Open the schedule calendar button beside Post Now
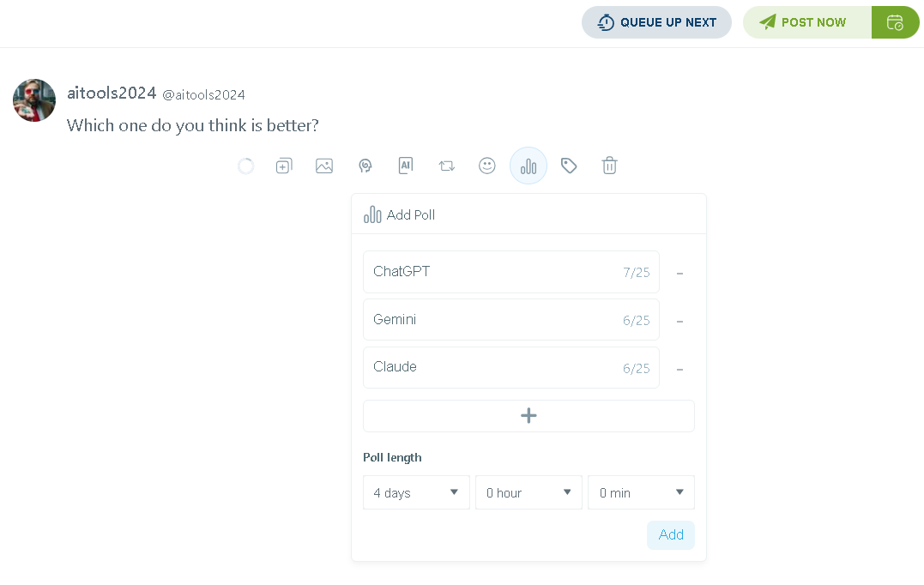The image size is (924, 585). tap(895, 22)
